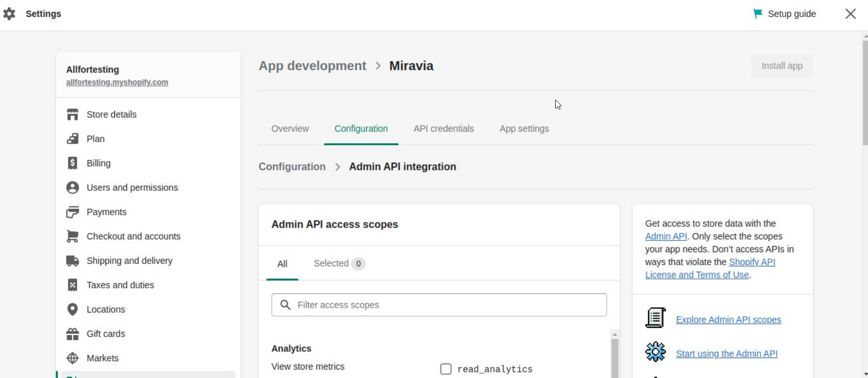
Task: Focus the Filter access scopes field
Action: [439, 305]
